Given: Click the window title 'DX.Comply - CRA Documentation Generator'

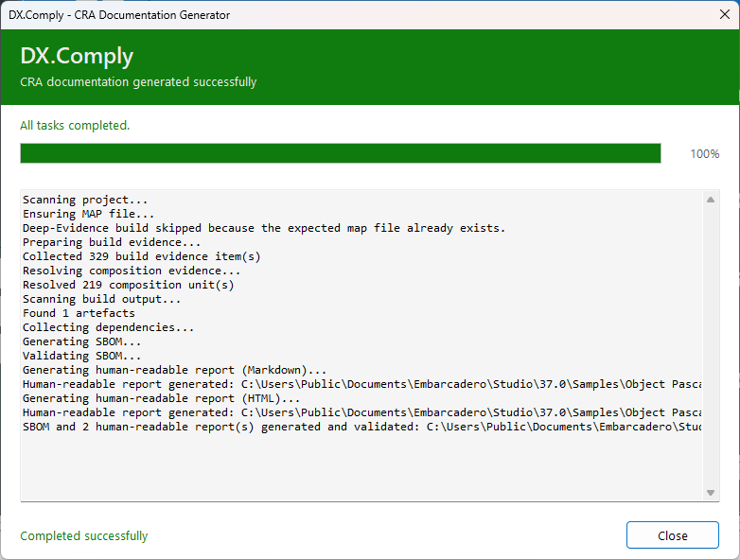Looking at the screenshot, I should pos(119,15).
